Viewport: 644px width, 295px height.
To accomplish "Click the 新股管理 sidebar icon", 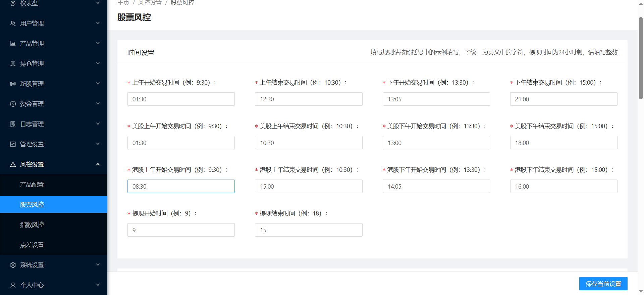I will coord(13,84).
